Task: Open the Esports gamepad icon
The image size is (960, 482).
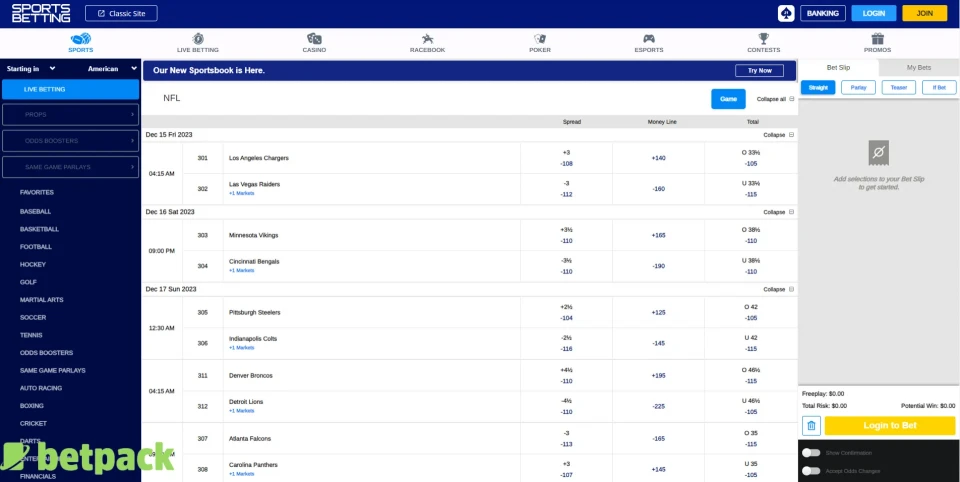Action: pyautogui.click(x=648, y=38)
